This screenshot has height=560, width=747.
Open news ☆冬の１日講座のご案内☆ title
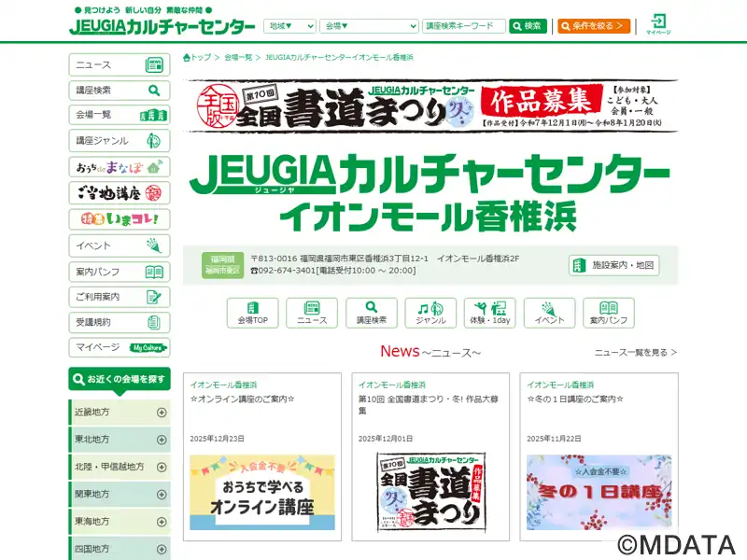(x=574, y=399)
